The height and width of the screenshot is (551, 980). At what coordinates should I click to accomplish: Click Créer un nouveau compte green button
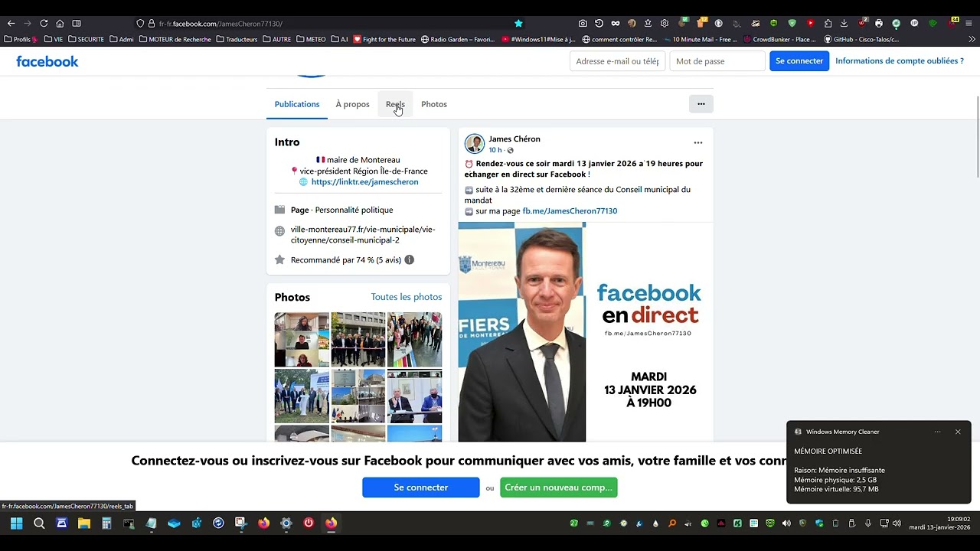click(x=559, y=487)
